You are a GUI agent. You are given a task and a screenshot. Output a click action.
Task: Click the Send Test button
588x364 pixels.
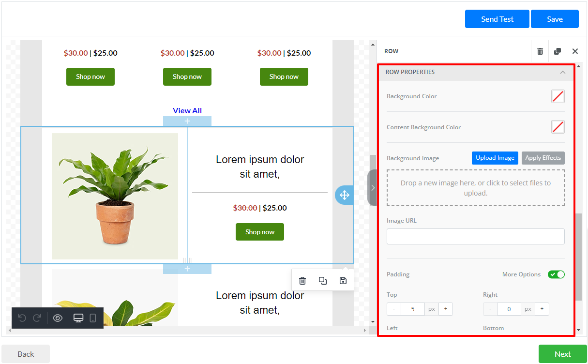[497, 19]
